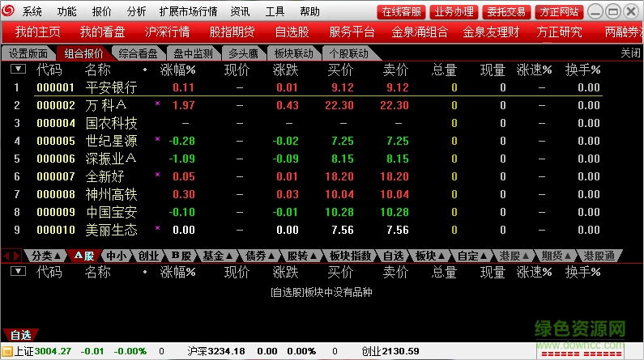The image size is (644, 360).
Task: Switch to the 综合看盘 tab
Action: [x=139, y=53]
